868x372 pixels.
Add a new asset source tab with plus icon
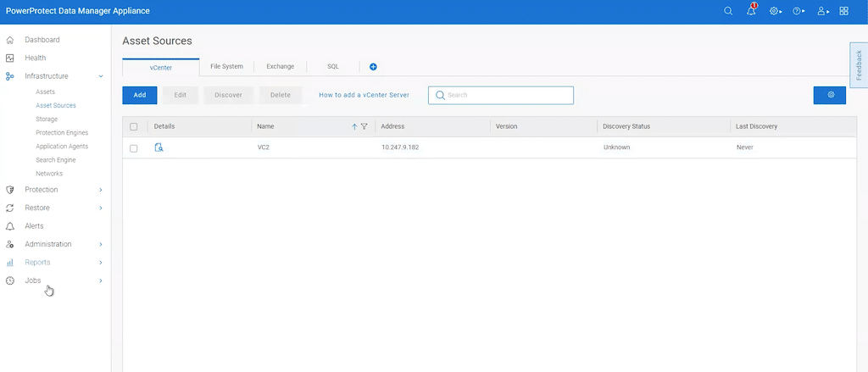point(373,67)
